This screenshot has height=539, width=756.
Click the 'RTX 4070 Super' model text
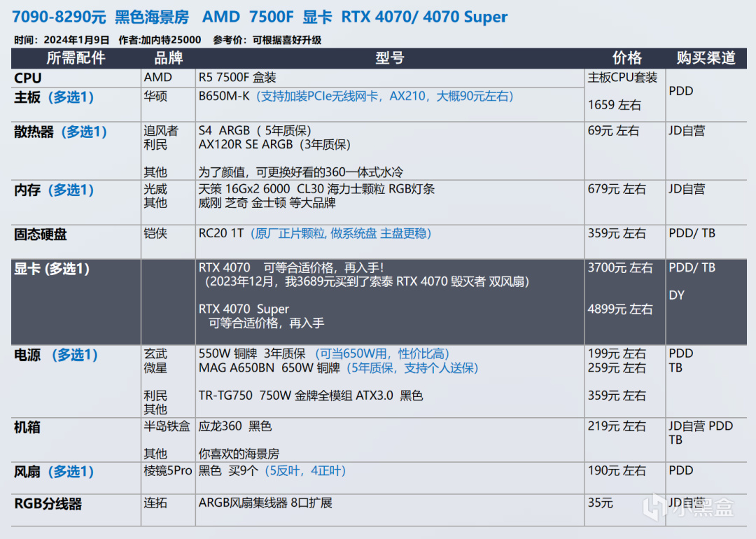click(x=244, y=309)
